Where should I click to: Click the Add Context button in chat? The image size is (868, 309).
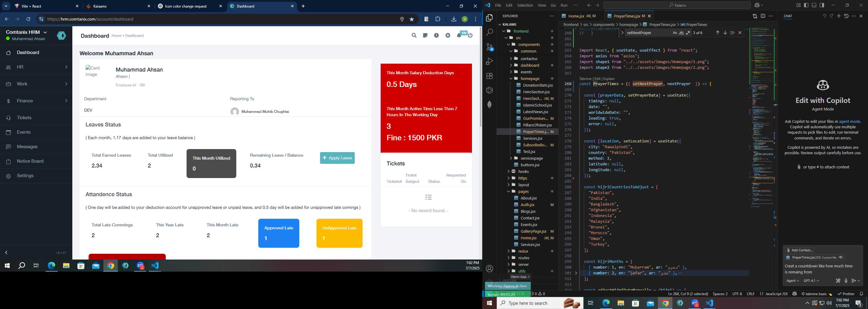799,250
